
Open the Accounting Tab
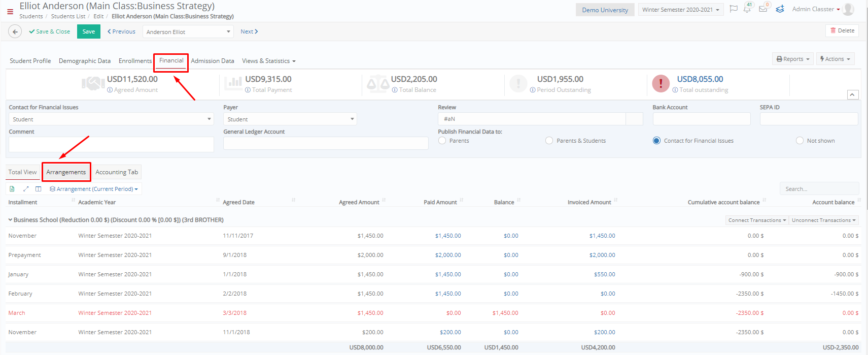tap(117, 172)
